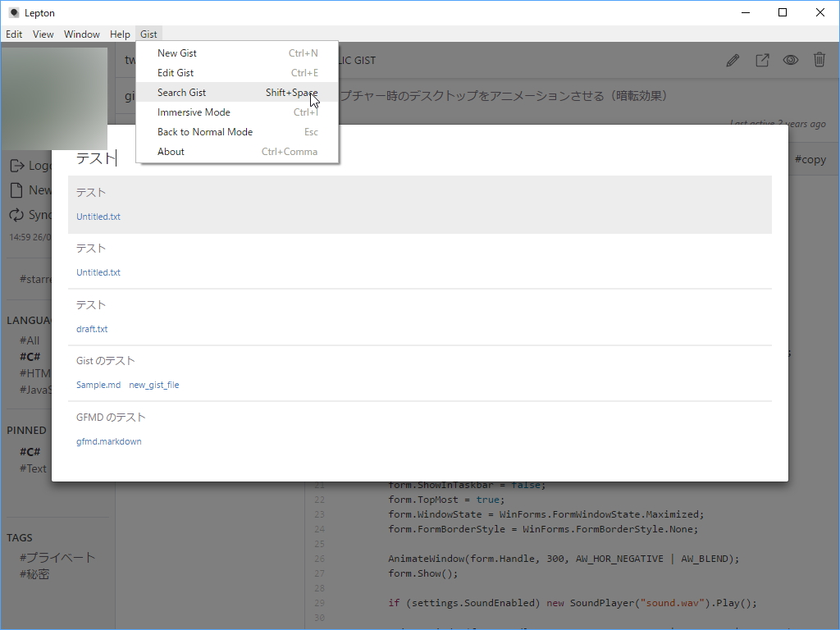
Task: Click the Logout icon in sidebar
Action: coord(17,166)
